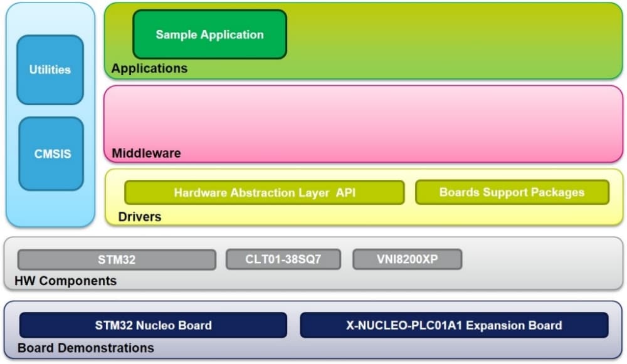Screen dimensions: 627x364
Task: Click empty gray area right of VNI8200XP
Action: click(539, 259)
